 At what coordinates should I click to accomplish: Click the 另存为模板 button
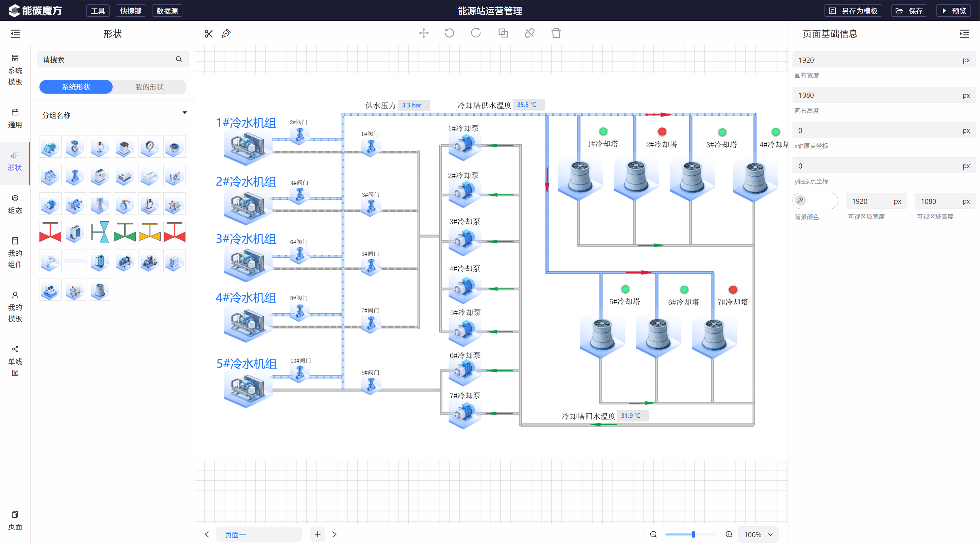[853, 11]
